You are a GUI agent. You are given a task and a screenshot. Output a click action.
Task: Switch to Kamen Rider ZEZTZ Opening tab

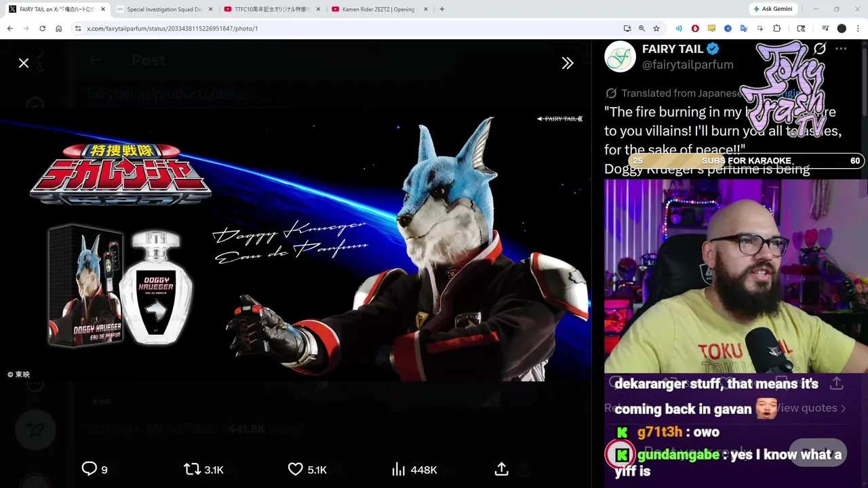point(379,9)
